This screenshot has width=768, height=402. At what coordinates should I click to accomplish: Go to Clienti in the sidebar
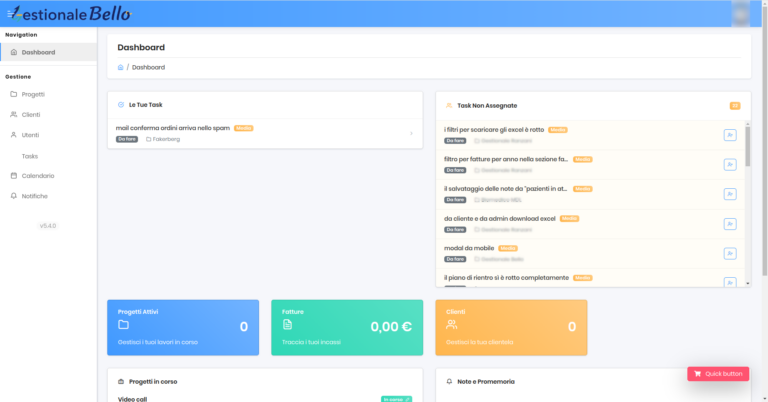pyautogui.click(x=30, y=114)
